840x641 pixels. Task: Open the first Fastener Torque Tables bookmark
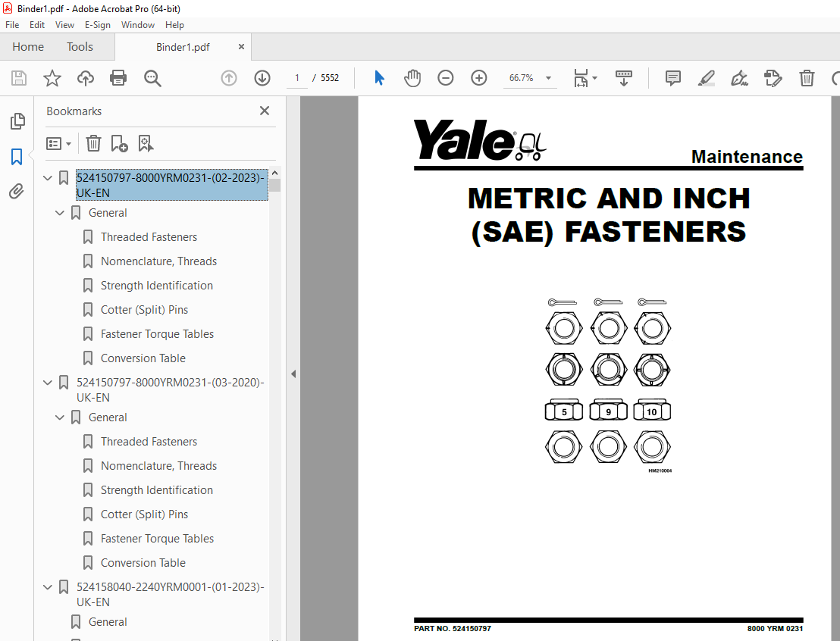pos(157,334)
